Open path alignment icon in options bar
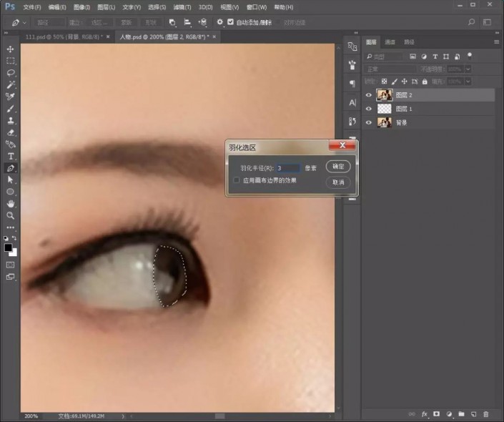The height and width of the screenshot is (422, 504). click(x=187, y=22)
